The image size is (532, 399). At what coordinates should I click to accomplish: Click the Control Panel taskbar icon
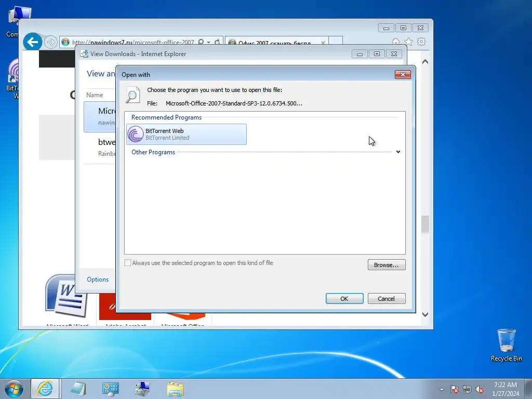coord(110,389)
